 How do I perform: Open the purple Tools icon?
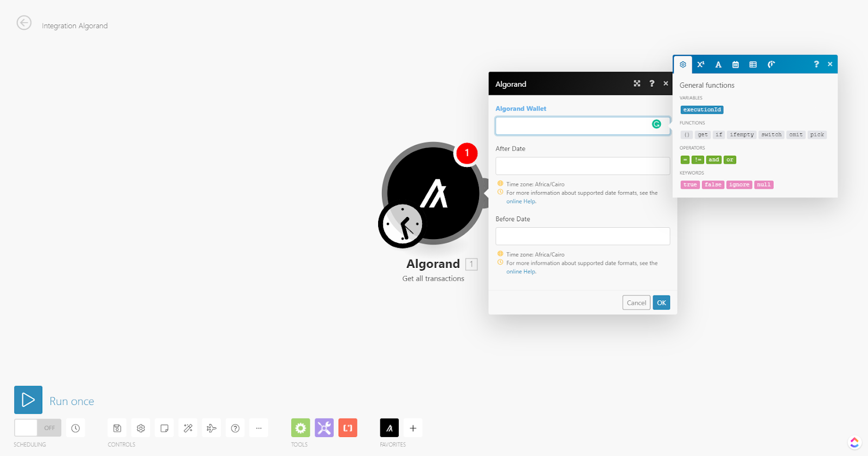[x=324, y=428]
